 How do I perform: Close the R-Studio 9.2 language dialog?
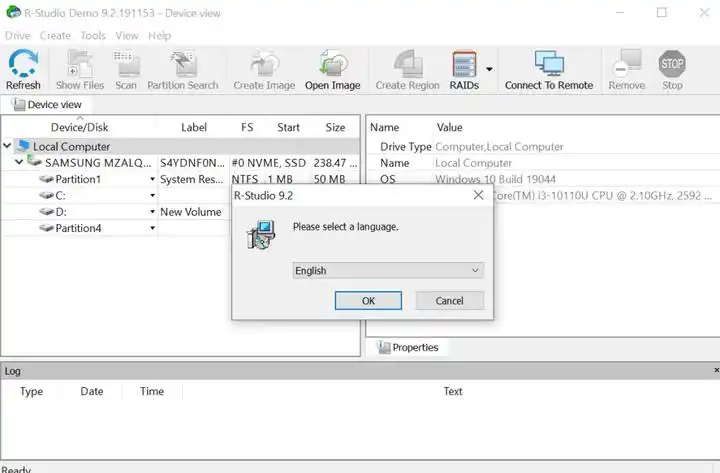click(x=478, y=195)
